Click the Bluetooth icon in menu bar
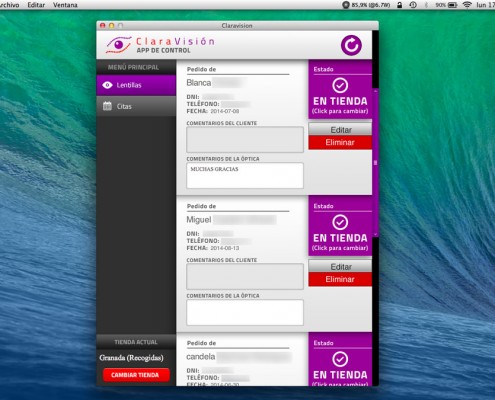The height and width of the screenshot is (400, 495). [x=426, y=5]
